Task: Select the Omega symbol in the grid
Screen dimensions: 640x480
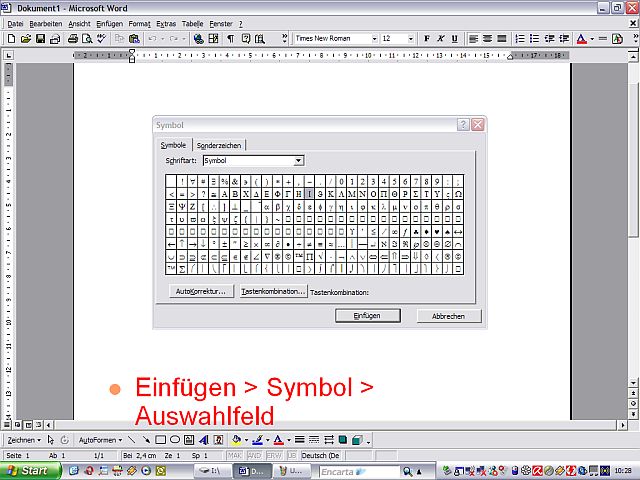Action: point(458,194)
